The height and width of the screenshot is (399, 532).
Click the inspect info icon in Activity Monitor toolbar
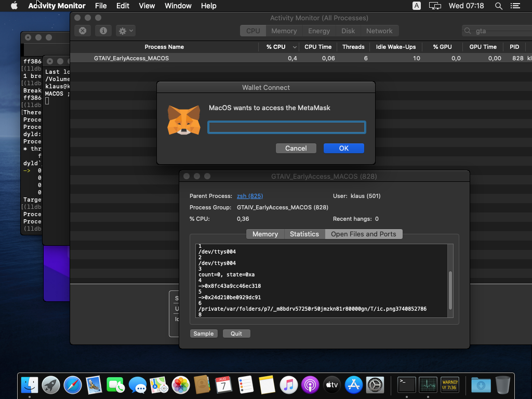point(103,31)
